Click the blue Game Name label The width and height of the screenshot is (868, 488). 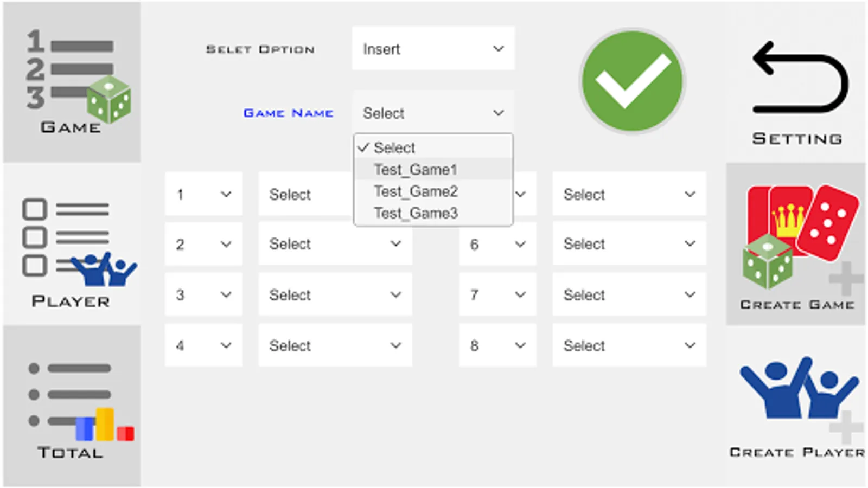click(x=288, y=113)
